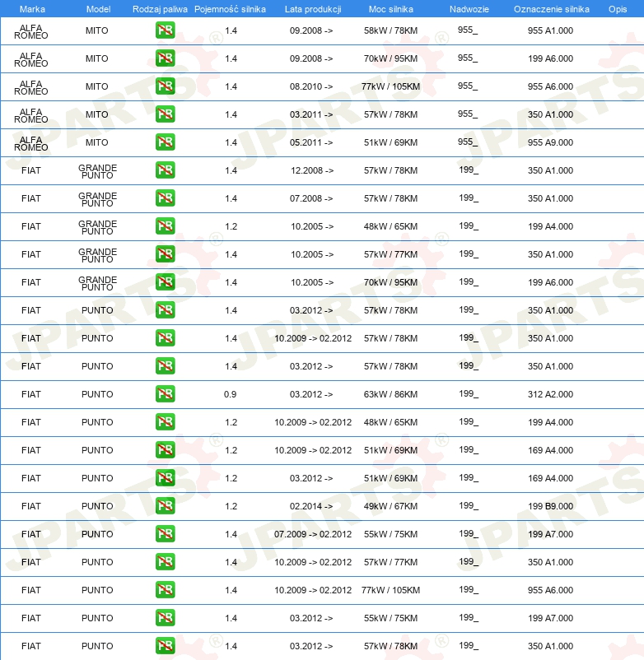Click Moc silnika column header
The height and width of the screenshot is (660, 644).
[x=391, y=9]
